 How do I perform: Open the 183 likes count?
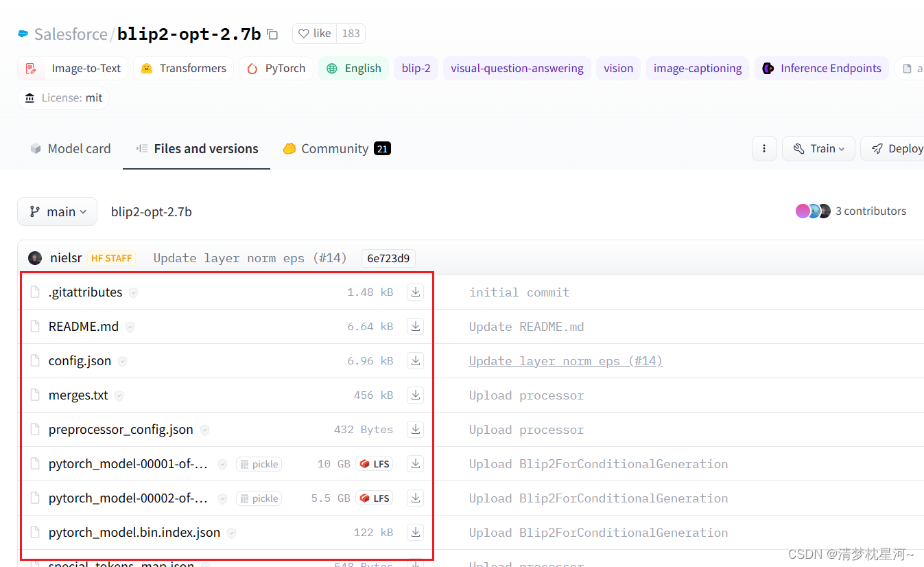[351, 34]
